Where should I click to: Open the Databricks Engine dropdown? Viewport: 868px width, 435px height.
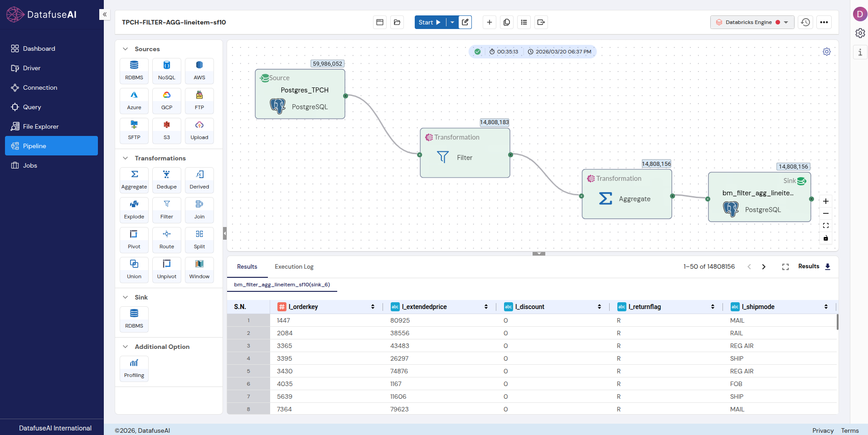(752, 22)
